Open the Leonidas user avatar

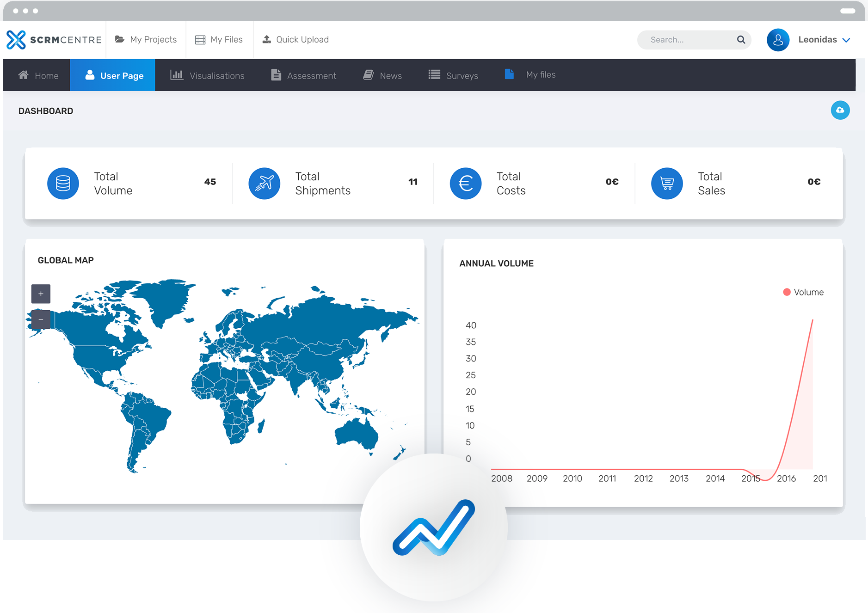click(x=778, y=40)
